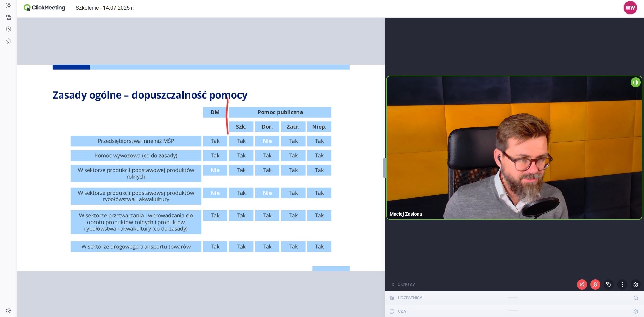Open the AI sparkle assistant in sidebar
The height and width of the screenshot is (317, 644).
(9, 5)
